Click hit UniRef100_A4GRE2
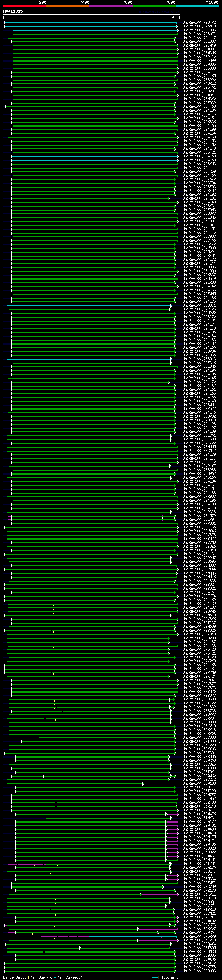The width and height of the screenshot is (222, 980). (x=199, y=84)
